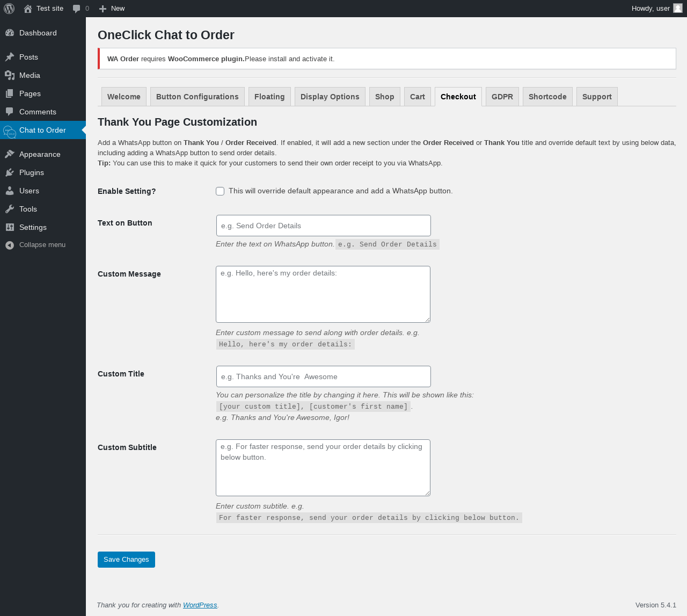Open Comments in the sidebar

tap(43, 112)
